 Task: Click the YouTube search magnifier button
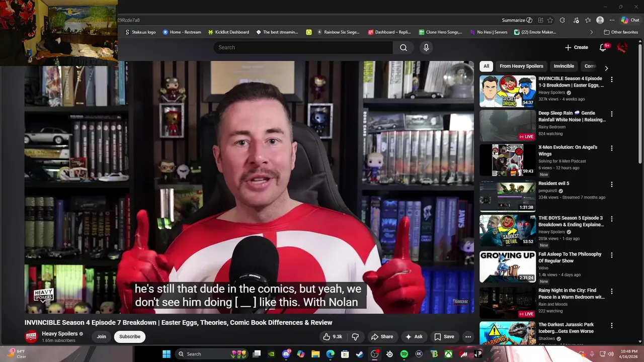404,47
